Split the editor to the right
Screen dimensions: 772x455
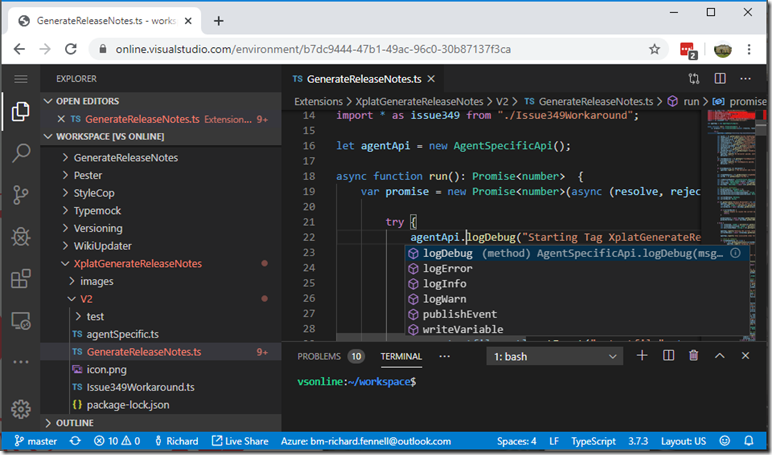point(720,79)
